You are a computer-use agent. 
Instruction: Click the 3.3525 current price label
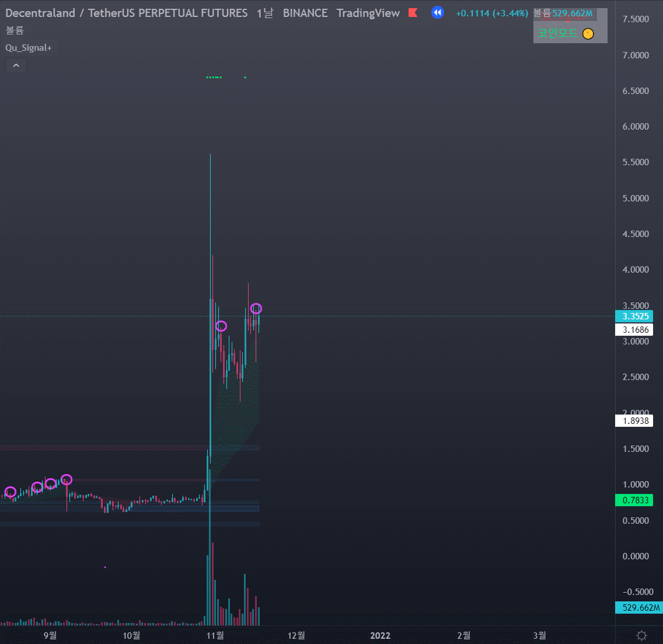(x=634, y=316)
